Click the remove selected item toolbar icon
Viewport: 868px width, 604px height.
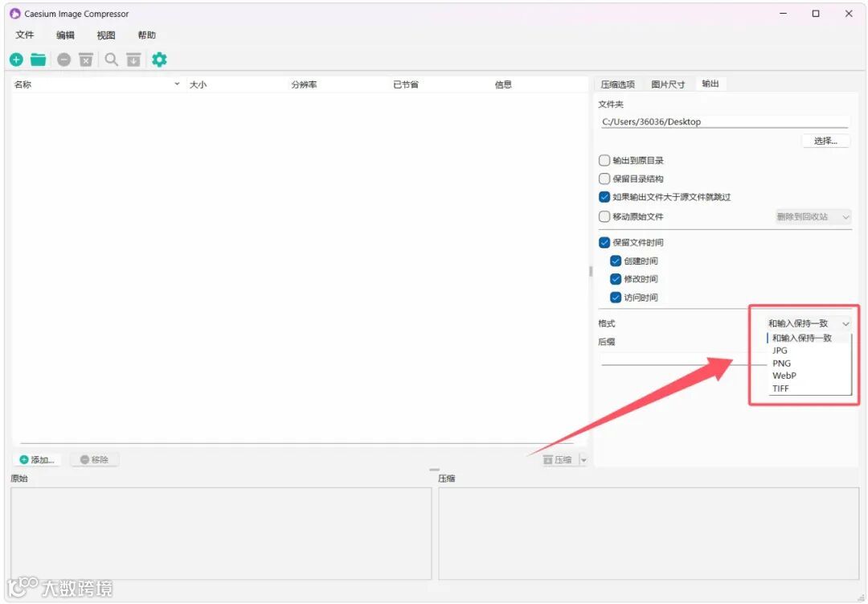click(64, 60)
